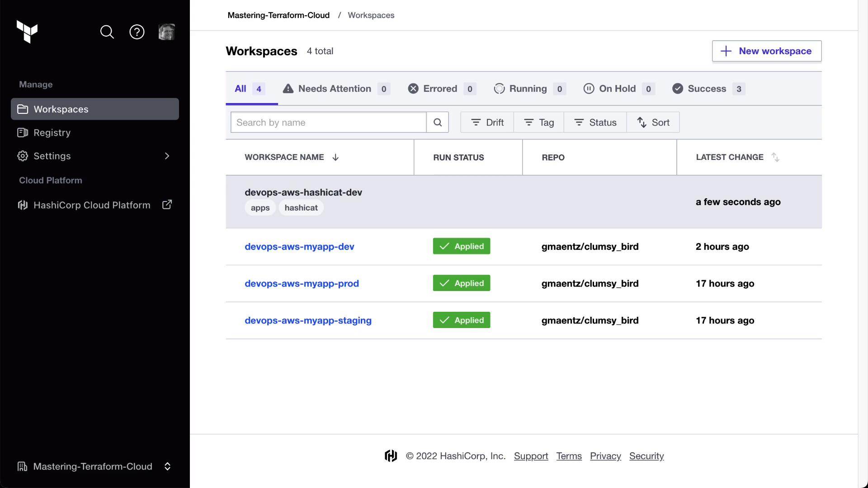Screen dimensions: 868x488
Task: Click '2 hours ago' timestamp
Action: [722, 247]
